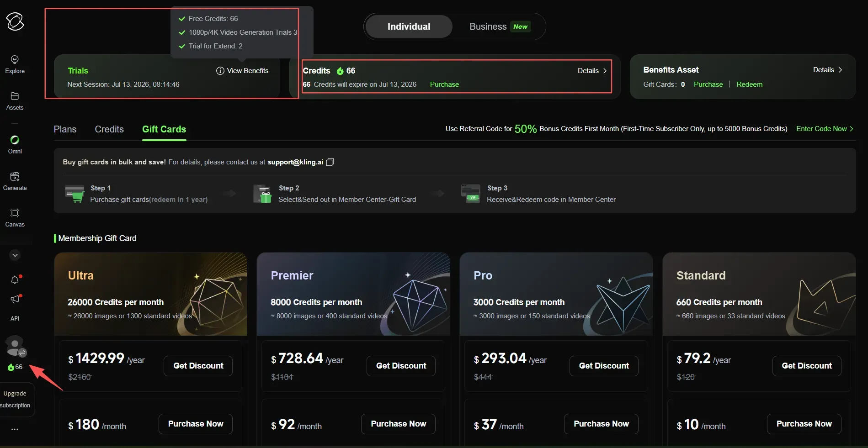Open the API link in sidebar
This screenshot has height=448, width=868.
pos(15,318)
